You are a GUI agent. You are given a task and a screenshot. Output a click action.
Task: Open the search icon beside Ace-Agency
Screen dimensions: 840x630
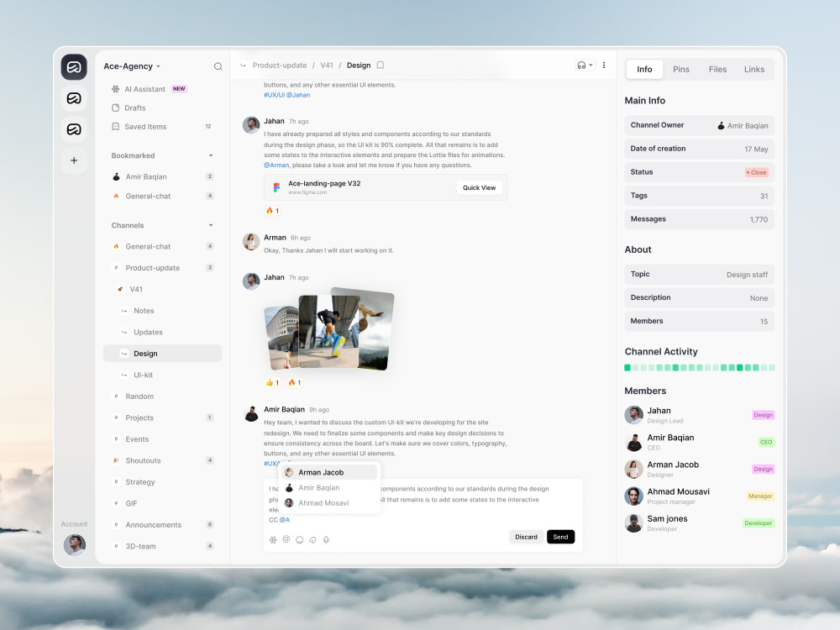(x=218, y=66)
